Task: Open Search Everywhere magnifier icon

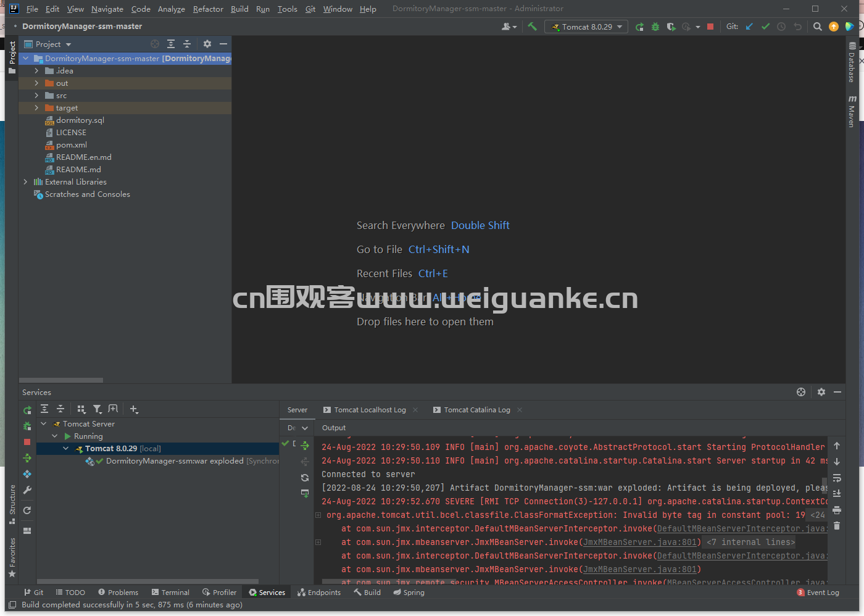Action: (x=818, y=27)
